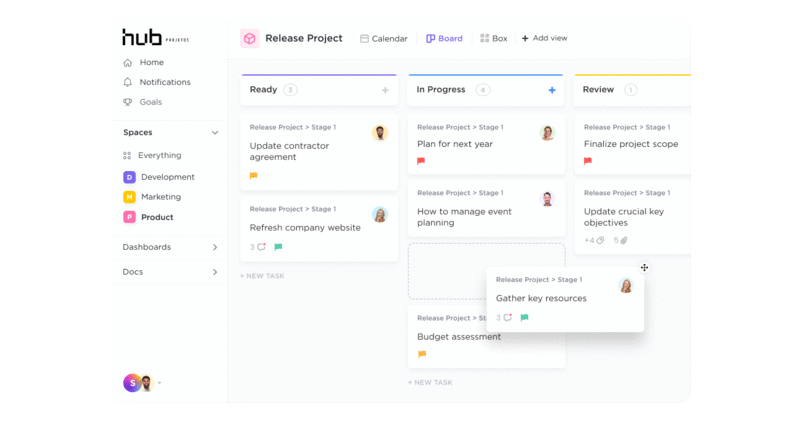Click the blue plus in In Progress column
Image resolution: width=800 pixels, height=440 pixels.
point(552,90)
